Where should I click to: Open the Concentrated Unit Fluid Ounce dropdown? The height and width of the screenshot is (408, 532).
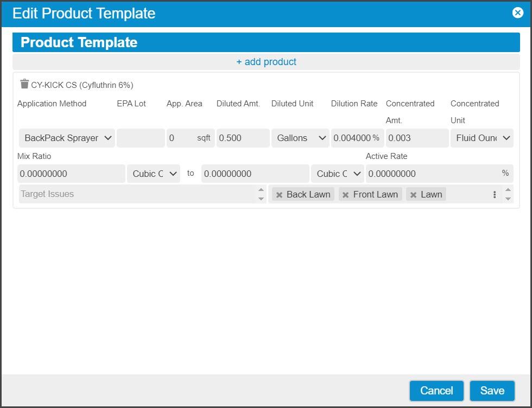tap(482, 138)
